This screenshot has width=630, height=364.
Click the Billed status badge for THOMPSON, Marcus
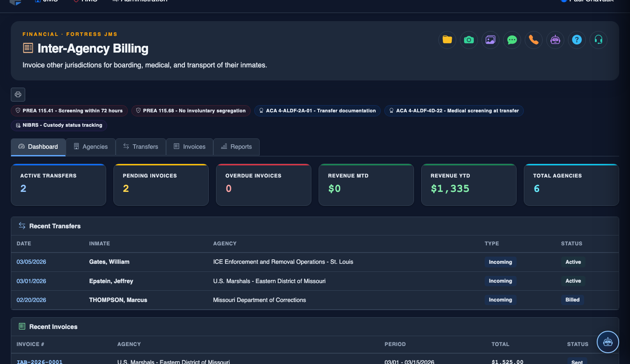coord(572,300)
